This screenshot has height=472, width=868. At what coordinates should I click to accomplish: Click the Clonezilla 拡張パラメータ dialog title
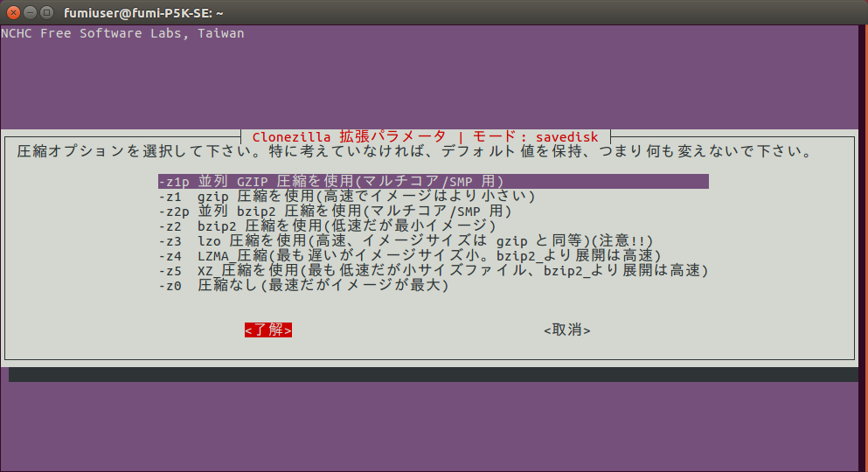(348, 137)
